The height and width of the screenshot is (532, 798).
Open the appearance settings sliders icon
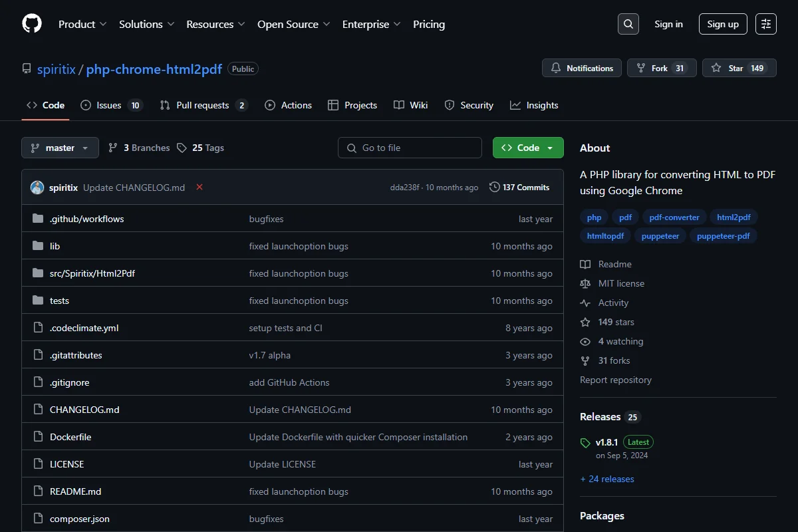point(766,24)
